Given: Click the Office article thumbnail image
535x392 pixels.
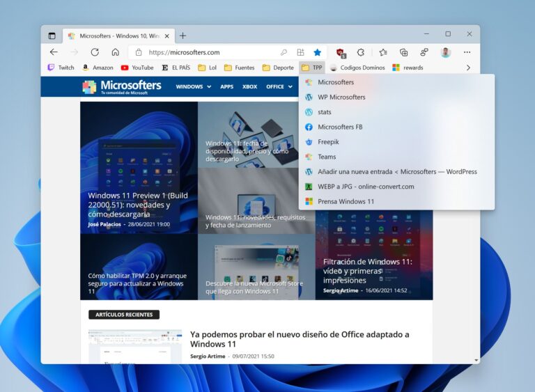Looking at the screenshot, I should coord(135,346).
